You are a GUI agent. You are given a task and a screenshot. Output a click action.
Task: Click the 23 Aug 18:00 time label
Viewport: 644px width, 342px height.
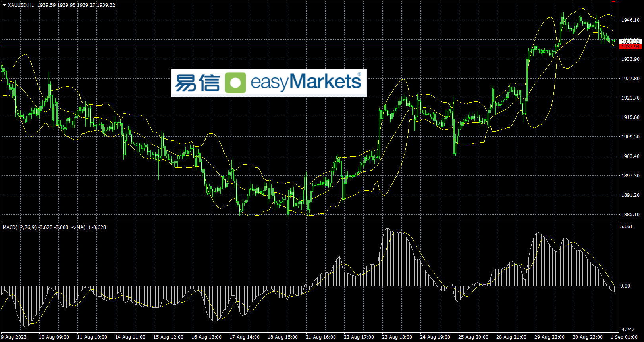coord(397,337)
